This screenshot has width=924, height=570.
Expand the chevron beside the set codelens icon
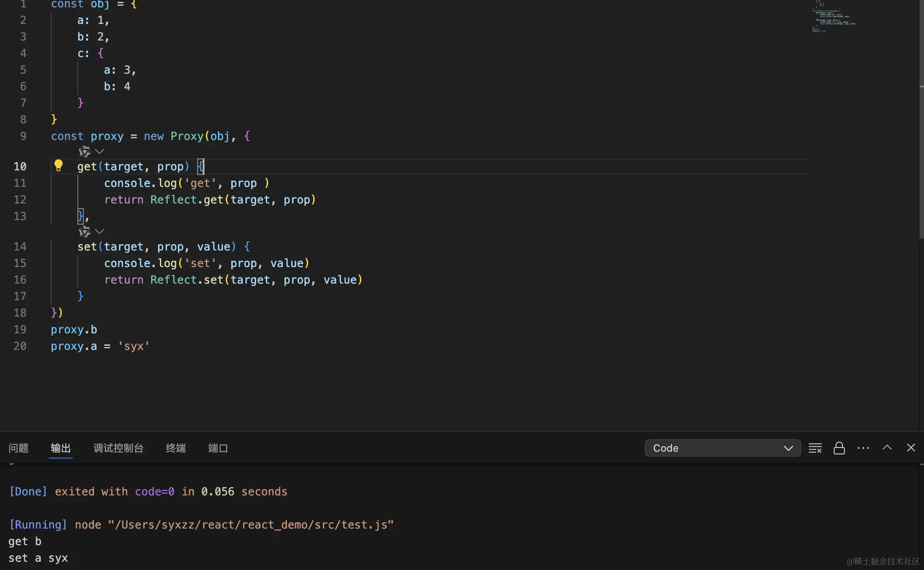[x=99, y=232]
